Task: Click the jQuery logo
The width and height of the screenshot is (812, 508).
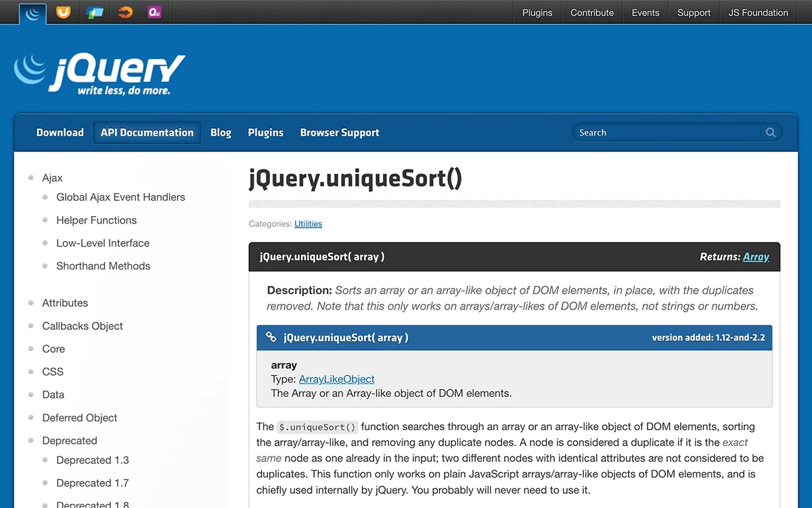Action: coord(99,73)
